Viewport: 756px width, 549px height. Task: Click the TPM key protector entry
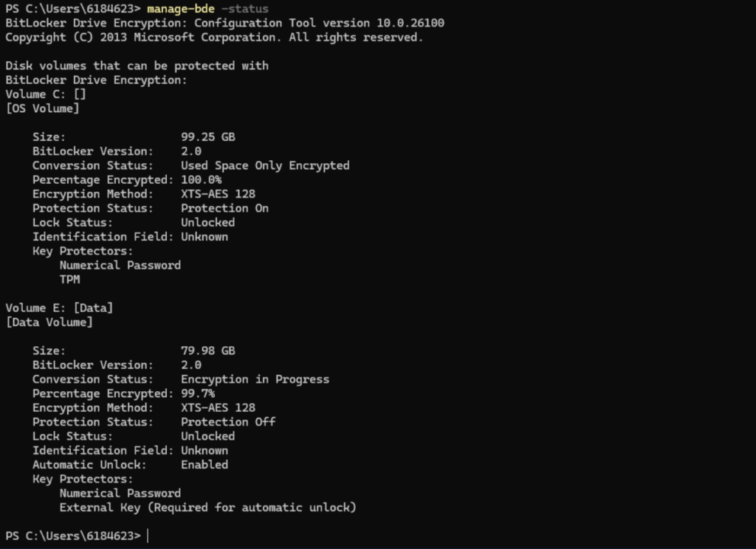(x=70, y=280)
